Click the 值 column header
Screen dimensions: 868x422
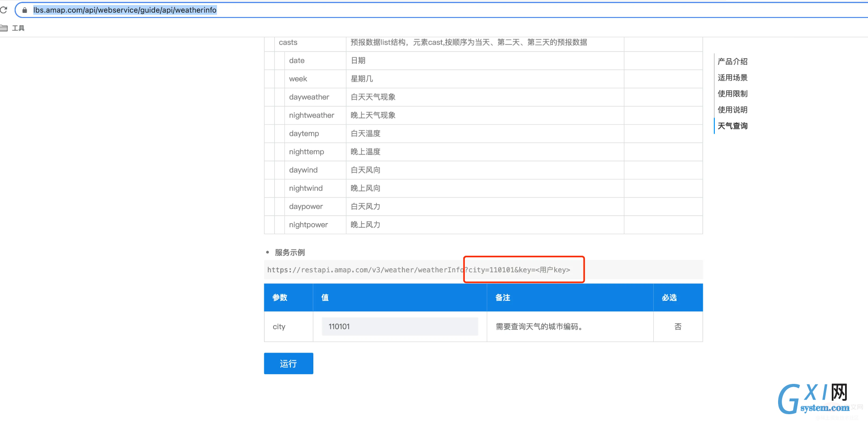[x=400, y=298]
